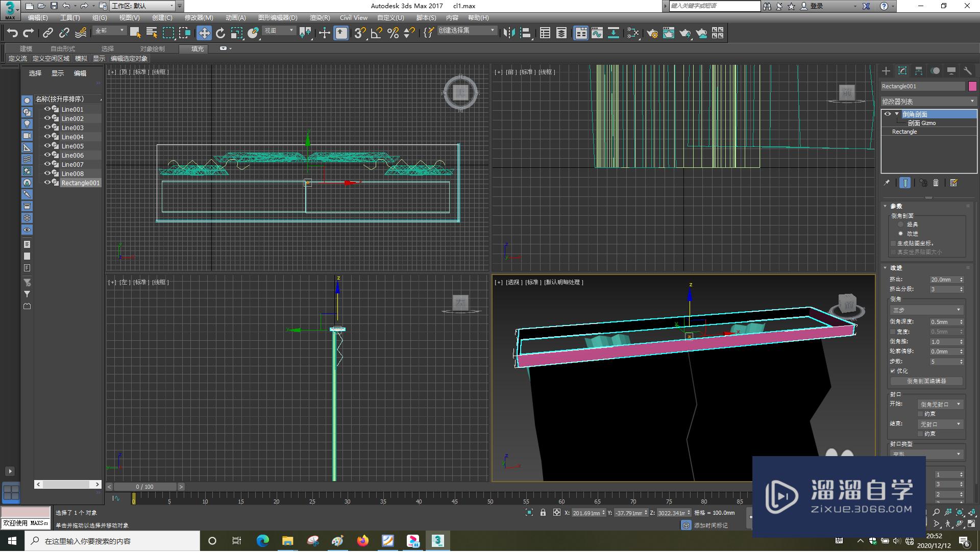Click the Unlink Selection tool
Image resolution: width=980 pixels, height=552 pixels.
(x=64, y=33)
